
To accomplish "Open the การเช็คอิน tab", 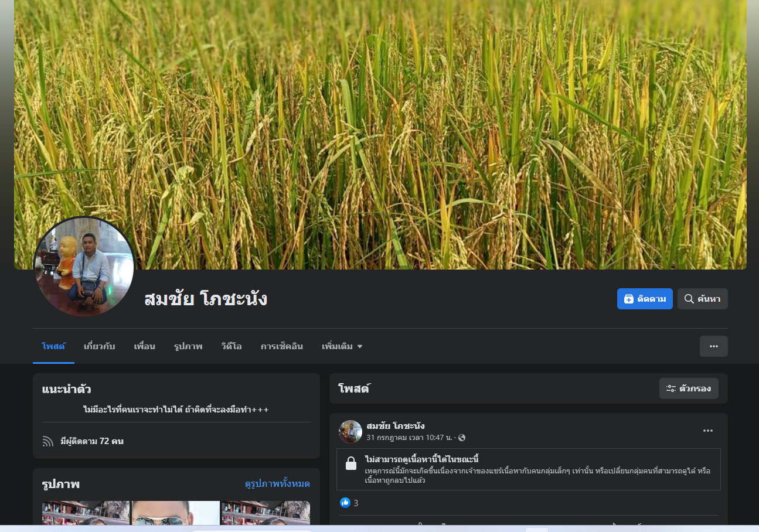I will (x=281, y=346).
